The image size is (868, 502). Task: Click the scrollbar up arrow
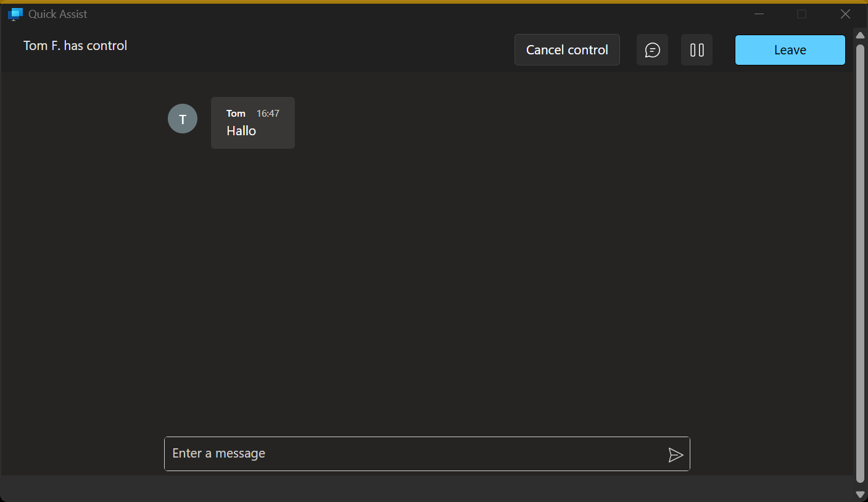pyautogui.click(x=860, y=35)
